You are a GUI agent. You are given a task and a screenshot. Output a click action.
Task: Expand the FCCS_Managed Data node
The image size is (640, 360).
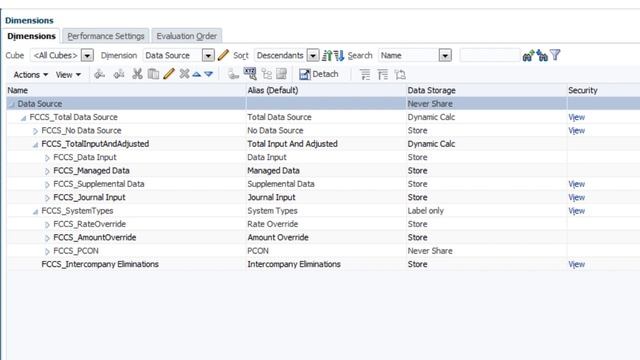tap(47, 171)
